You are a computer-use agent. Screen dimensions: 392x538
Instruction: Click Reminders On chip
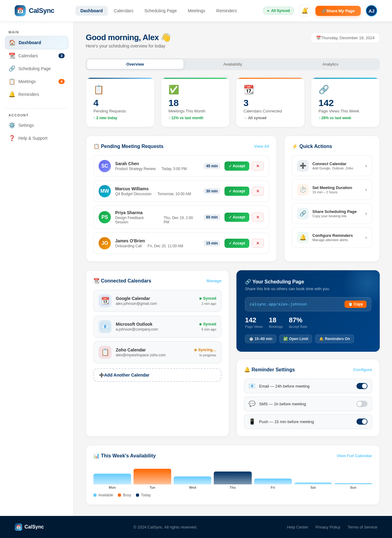(334, 339)
